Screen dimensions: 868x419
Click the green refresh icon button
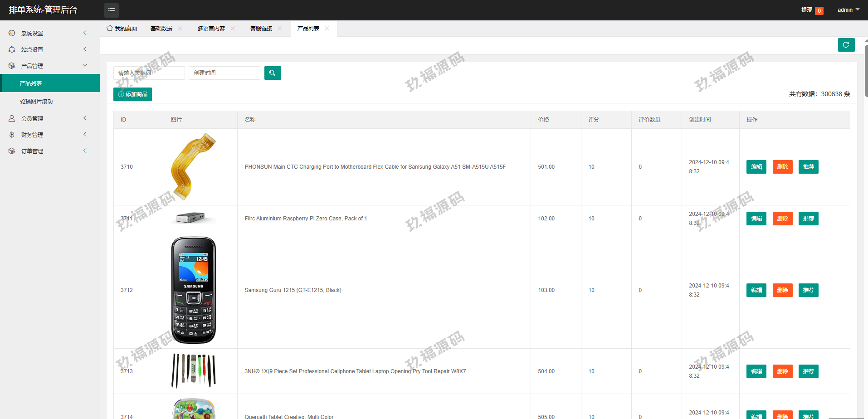[846, 45]
